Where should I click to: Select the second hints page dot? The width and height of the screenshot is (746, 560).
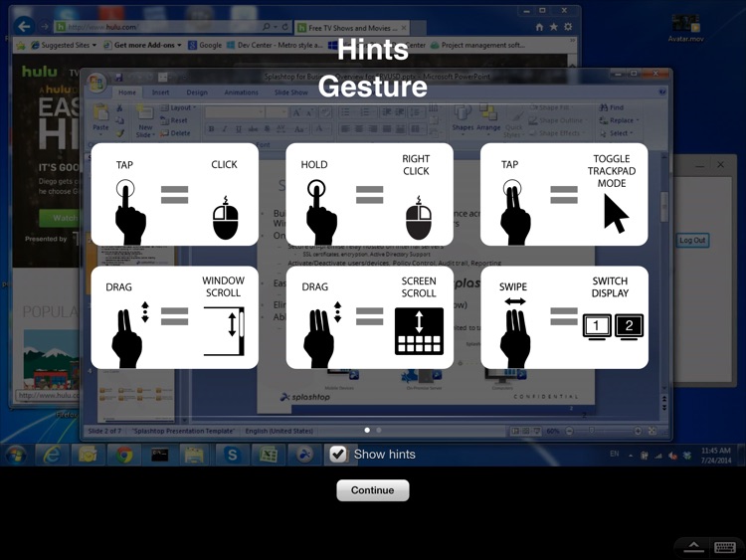tap(379, 430)
